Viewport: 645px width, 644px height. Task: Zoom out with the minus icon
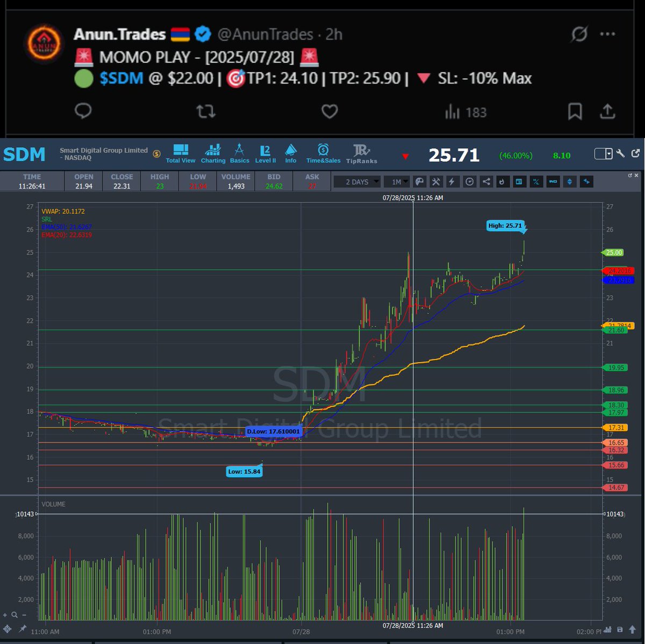24,615
